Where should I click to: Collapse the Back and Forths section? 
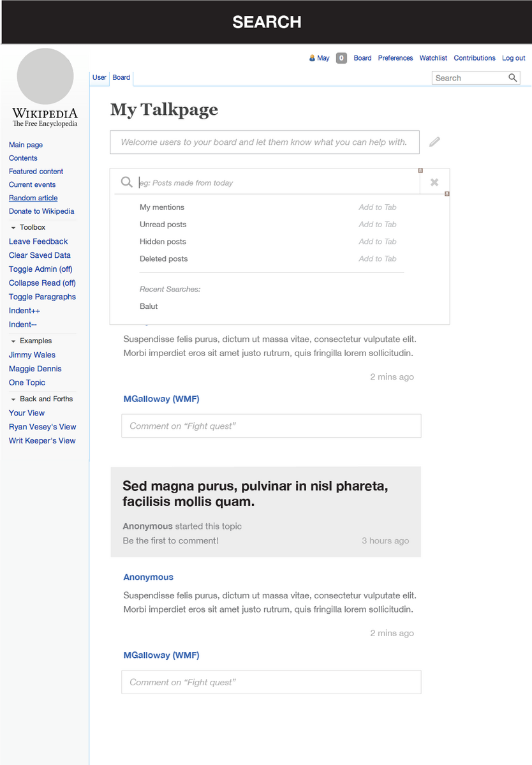[x=13, y=399]
